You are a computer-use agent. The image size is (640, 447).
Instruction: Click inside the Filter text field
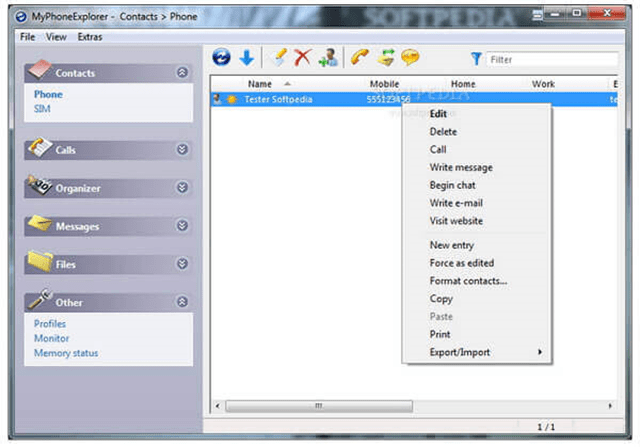(552, 60)
